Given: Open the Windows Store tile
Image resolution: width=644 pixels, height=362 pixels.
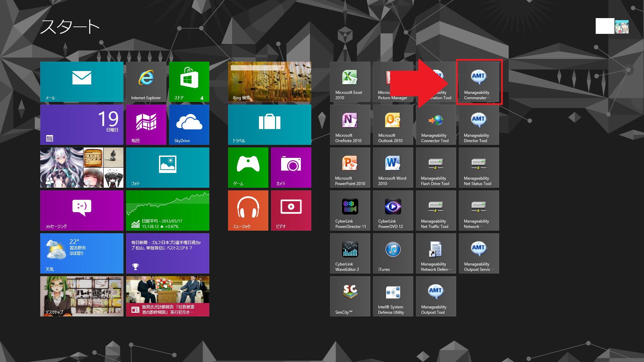Looking at the screenshot, I should pos(189,81).
